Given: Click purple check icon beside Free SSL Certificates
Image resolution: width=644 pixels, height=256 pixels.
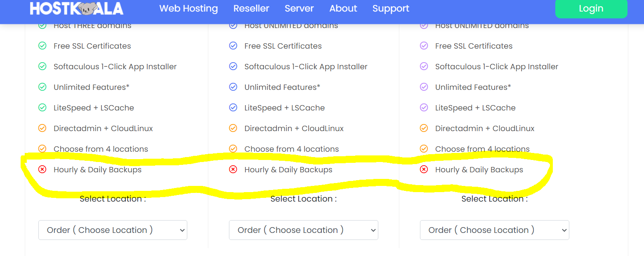Looking at the screenshot, I should [424, 46].
